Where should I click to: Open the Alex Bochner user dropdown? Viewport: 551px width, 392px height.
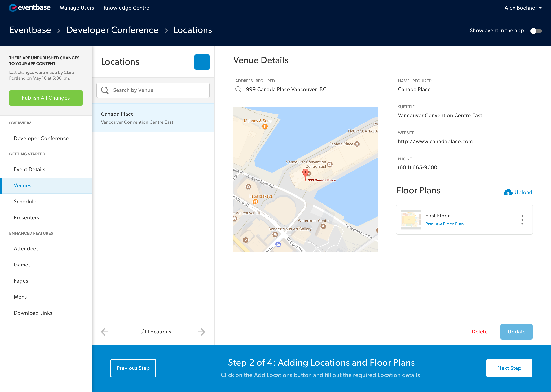pos(523,8)
